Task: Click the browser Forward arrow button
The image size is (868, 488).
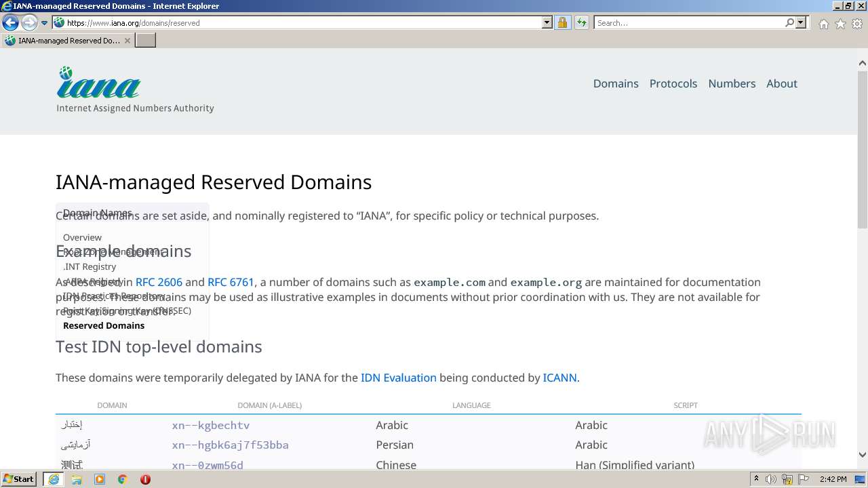Action: click(x=29, y=22)
